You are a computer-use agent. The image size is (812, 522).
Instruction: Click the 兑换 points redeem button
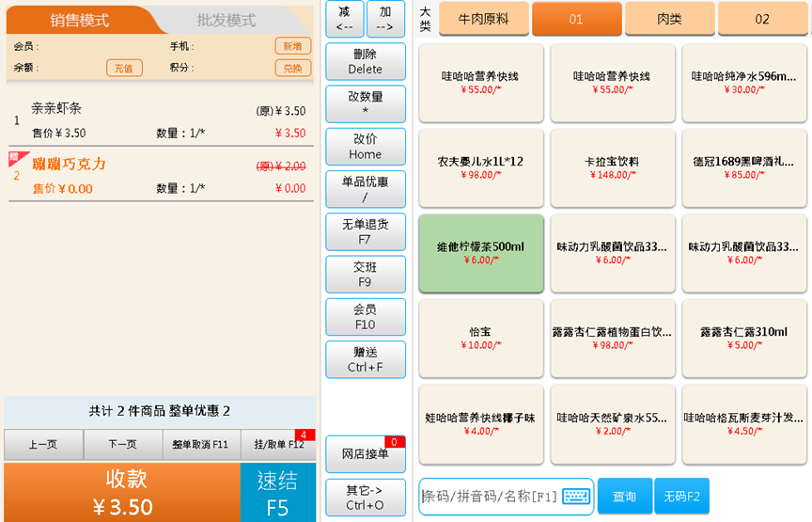292,68
